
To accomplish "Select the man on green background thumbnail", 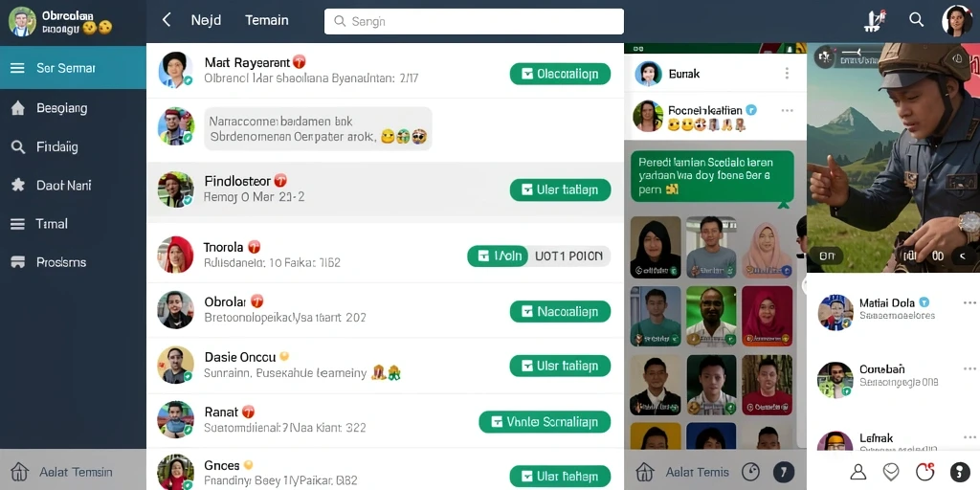I will (x=711, y=316).
